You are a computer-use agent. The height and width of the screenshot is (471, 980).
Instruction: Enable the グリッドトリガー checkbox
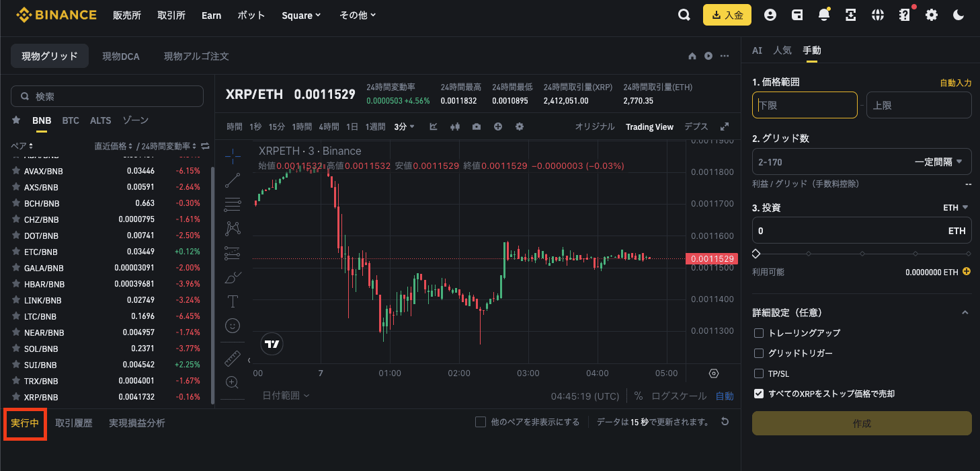(x=759, y=353)
